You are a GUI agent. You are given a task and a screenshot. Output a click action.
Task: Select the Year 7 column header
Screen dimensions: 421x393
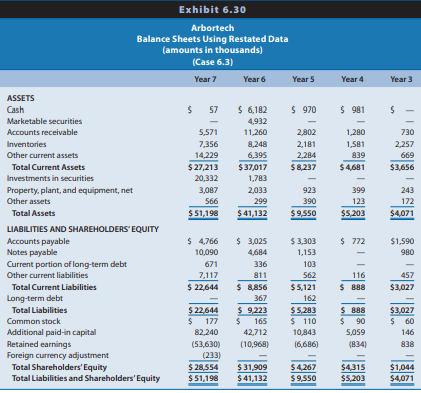point(205,79)
